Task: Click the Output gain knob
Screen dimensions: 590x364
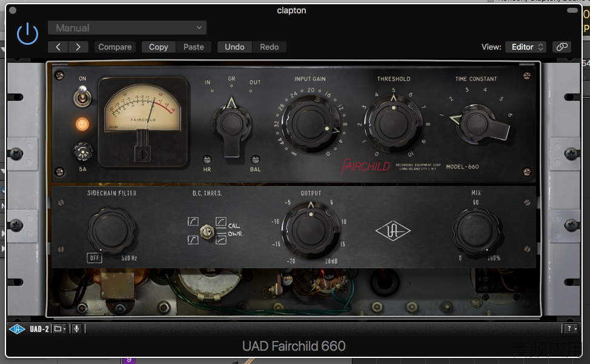Action: (x=311, y=230)
